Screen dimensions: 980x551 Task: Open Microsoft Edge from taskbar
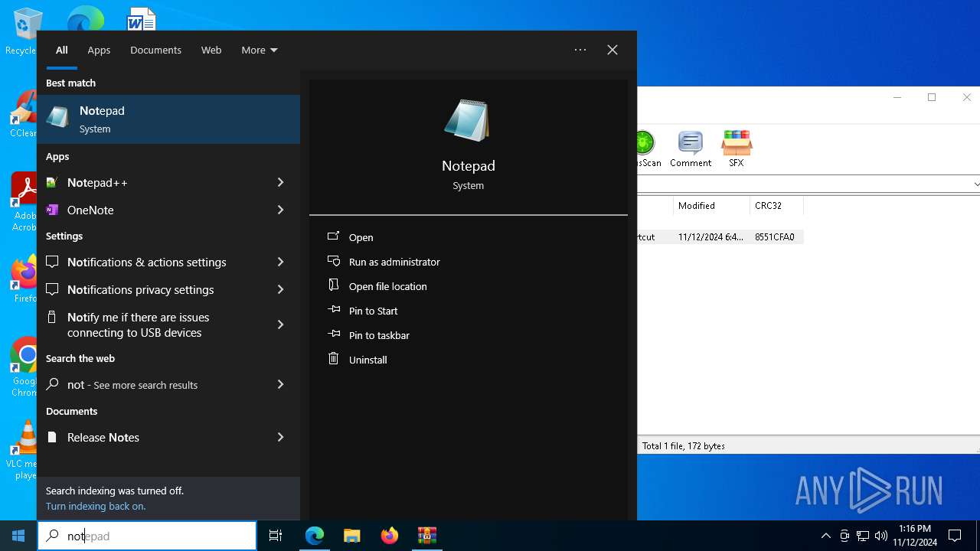point(315,536)
